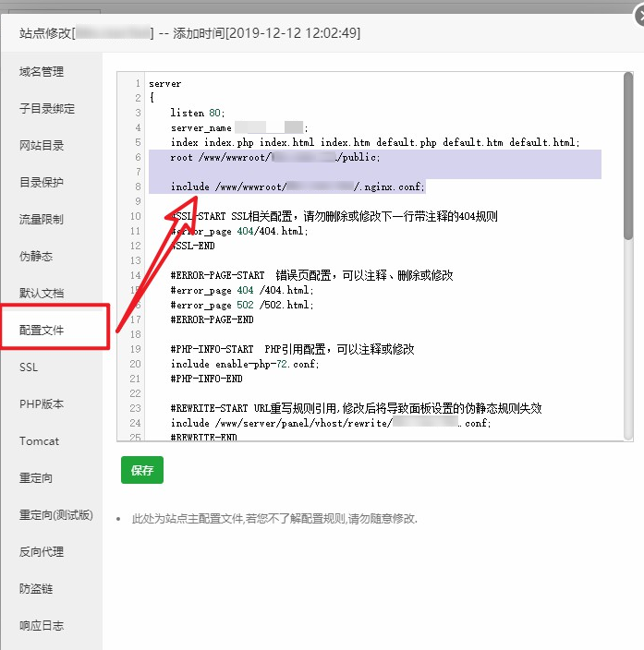Click the include .nginx.conf line
The image size is (644, 650).
pyautogui.click(x=298, y=187)
